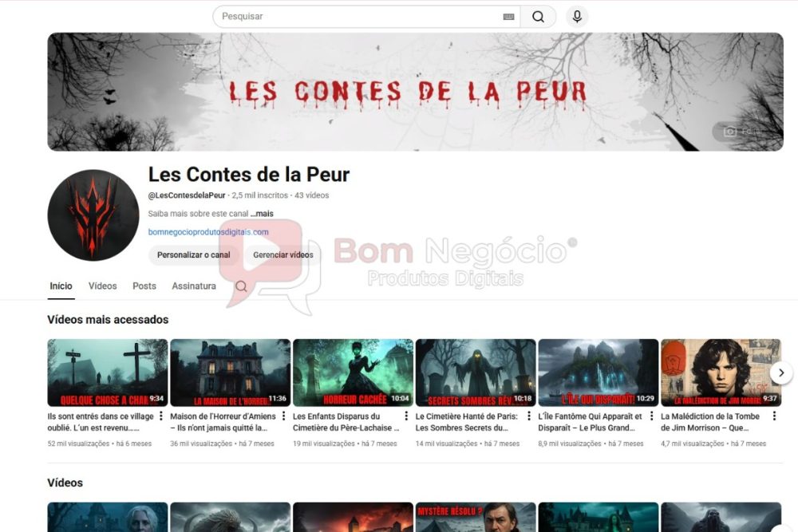The height and width of the screenshot is (532, 798).
Task: Switch to the Vídeos tab
Action: point(102,286)
